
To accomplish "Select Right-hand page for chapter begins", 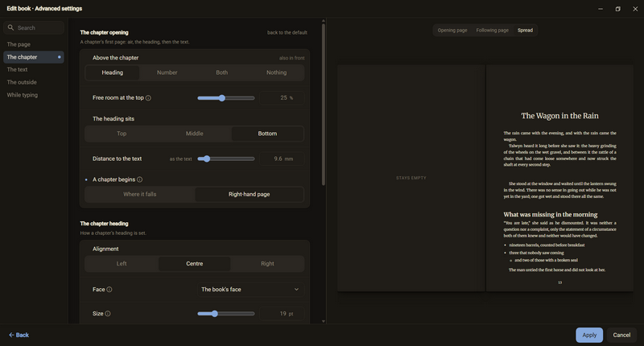I will point(249,194).
